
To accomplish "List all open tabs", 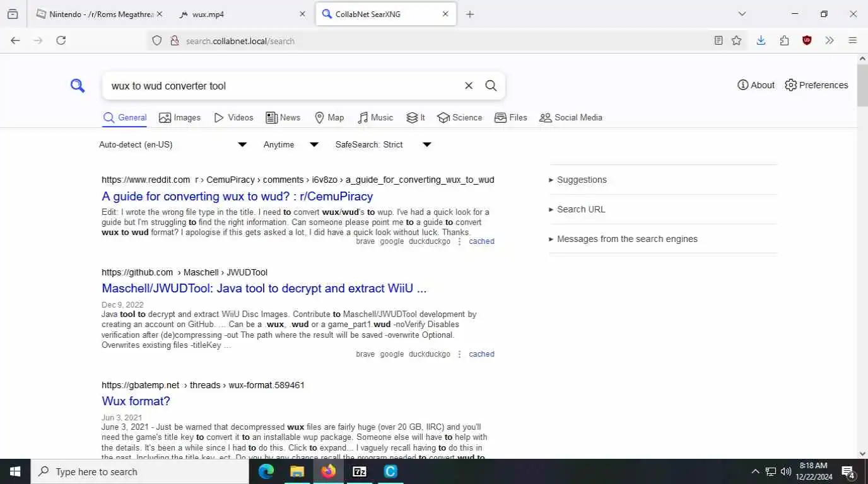I will (x=742, y=14).
